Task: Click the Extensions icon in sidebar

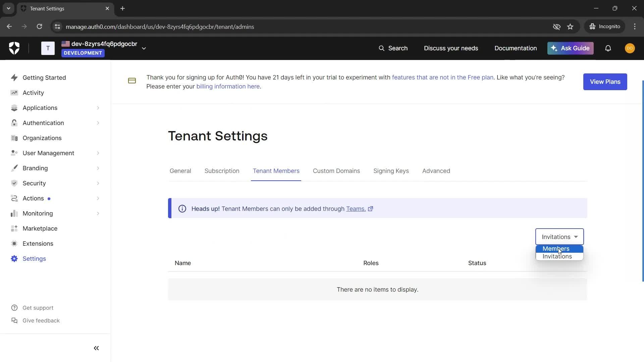Action: pyautogui.click(x=14, y=243)
